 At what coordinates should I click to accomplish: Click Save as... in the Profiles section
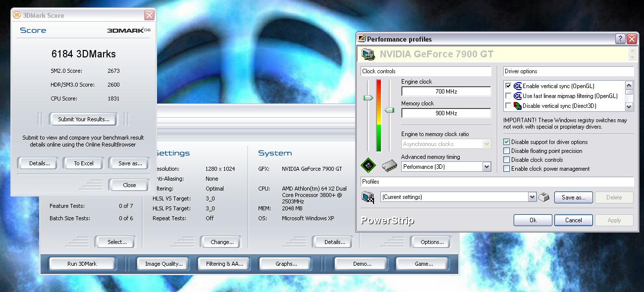[574, 197]
